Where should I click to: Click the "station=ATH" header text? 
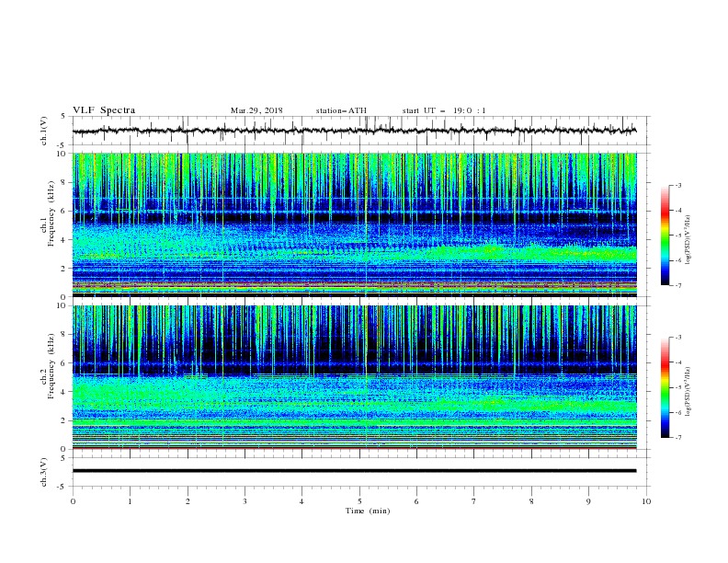tap(341, 110)
